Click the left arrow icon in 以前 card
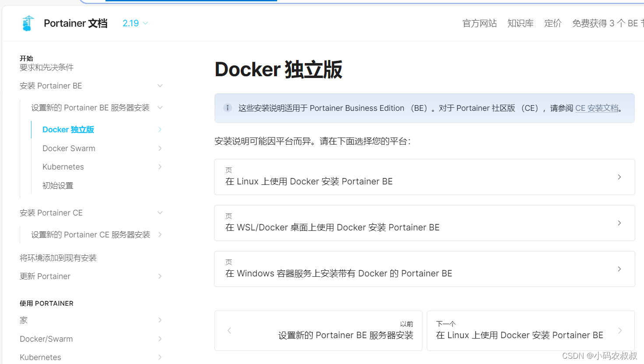Screen dimensions: 644x364 pyautogui.click(x=229, y=331)
